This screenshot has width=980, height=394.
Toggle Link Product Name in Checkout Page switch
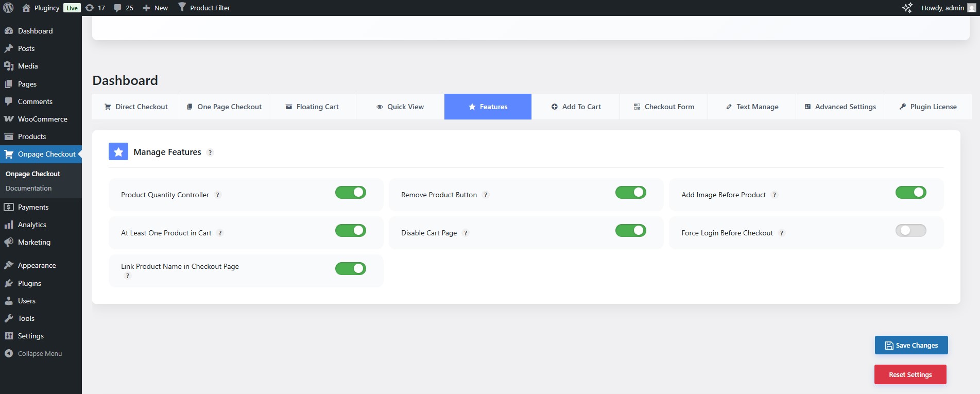coord(351,268)
